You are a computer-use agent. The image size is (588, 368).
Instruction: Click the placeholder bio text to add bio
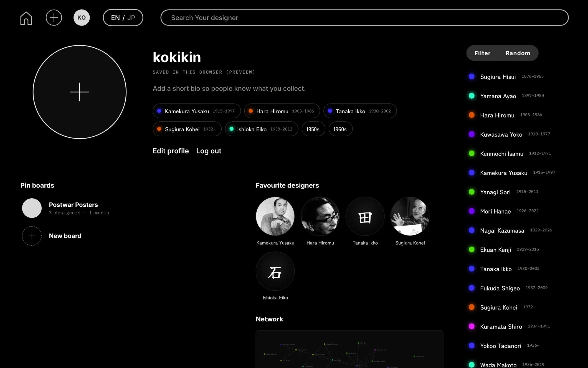click(229, 89)
